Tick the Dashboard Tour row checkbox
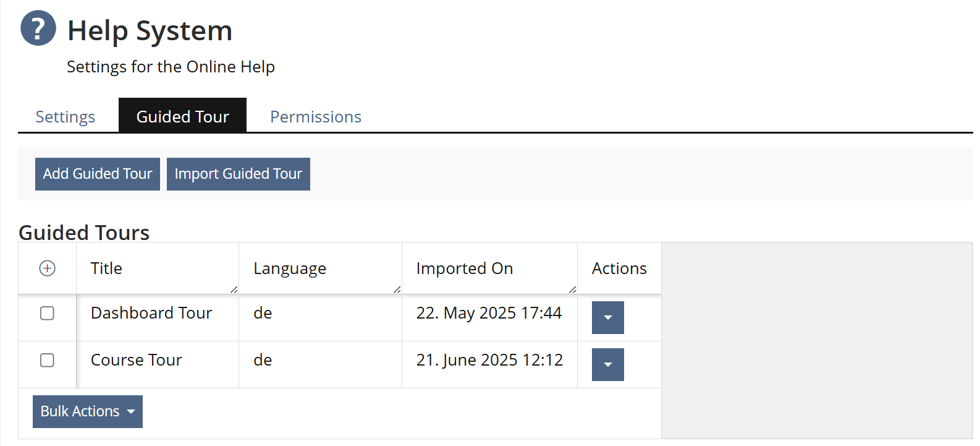 tap(47, 313)
